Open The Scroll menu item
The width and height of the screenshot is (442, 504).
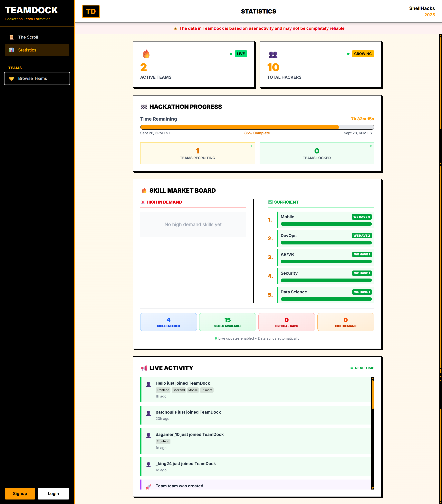tap(28, 37)
